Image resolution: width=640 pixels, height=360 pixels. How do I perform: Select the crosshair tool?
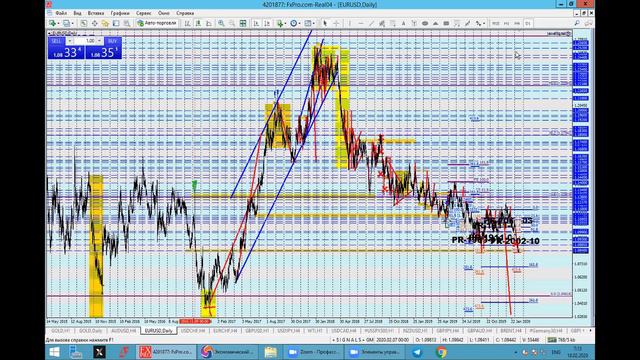pos(336,23)
